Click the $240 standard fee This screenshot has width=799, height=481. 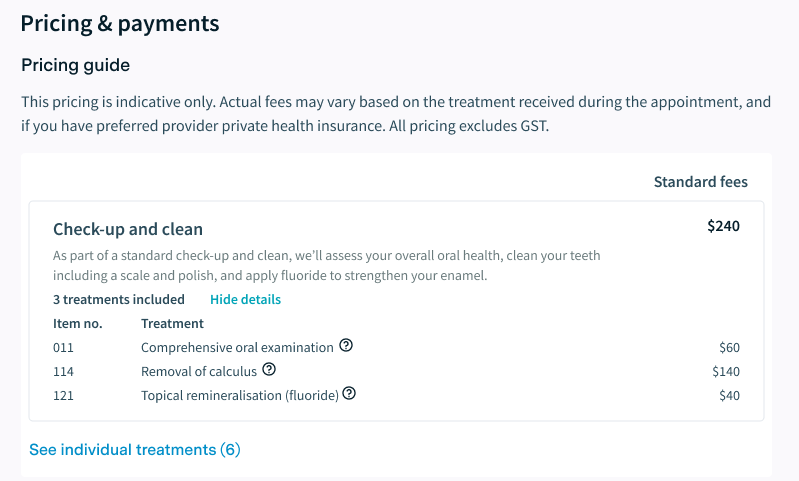click(x=723, y=226)
